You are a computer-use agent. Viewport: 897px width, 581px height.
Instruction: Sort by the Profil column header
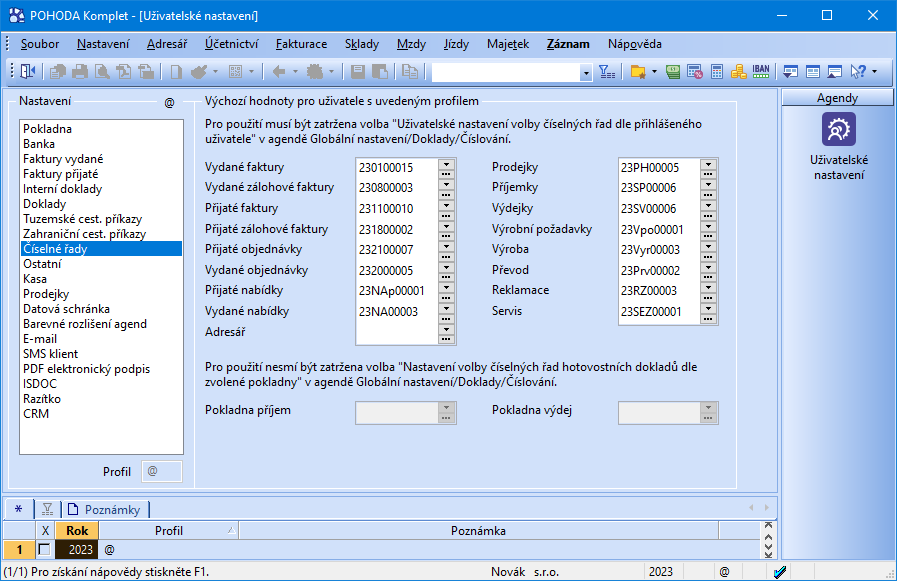(169, 531)
